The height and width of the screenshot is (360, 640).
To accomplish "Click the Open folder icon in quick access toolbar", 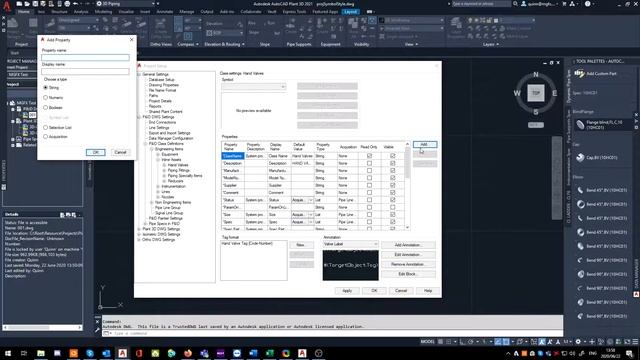I will click(x=27, y=4).
